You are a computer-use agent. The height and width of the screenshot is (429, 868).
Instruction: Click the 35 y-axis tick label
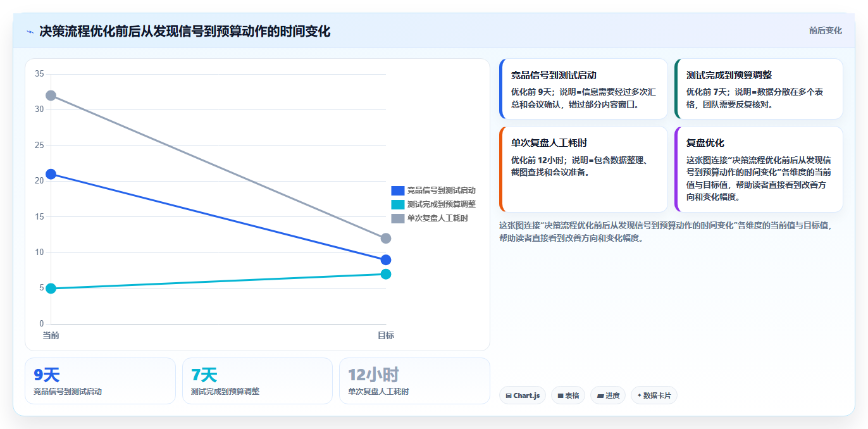tap(39, 74)
